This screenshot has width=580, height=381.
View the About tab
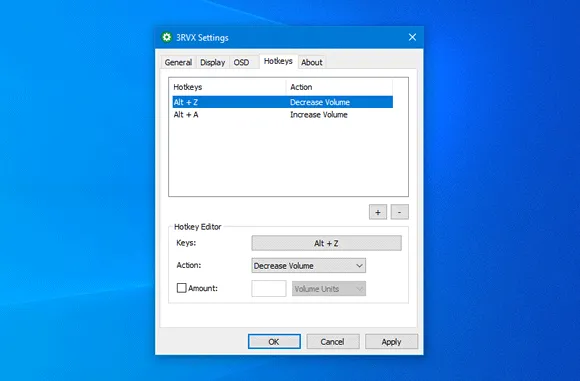(311, 62)
